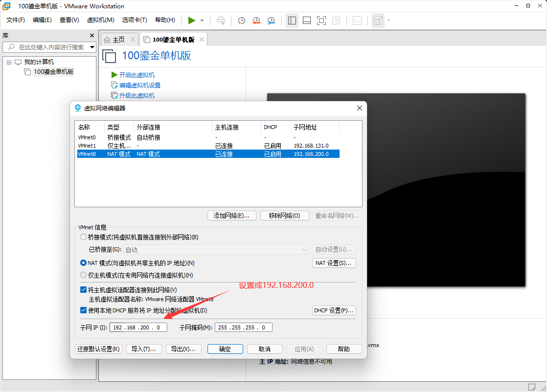Collapse the 我的计算机 tree node

coord(9,62)
